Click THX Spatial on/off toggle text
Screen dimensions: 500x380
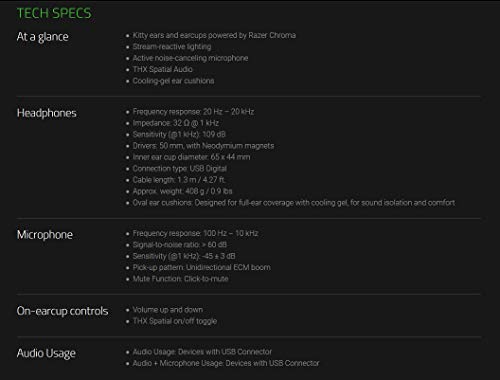175,321
